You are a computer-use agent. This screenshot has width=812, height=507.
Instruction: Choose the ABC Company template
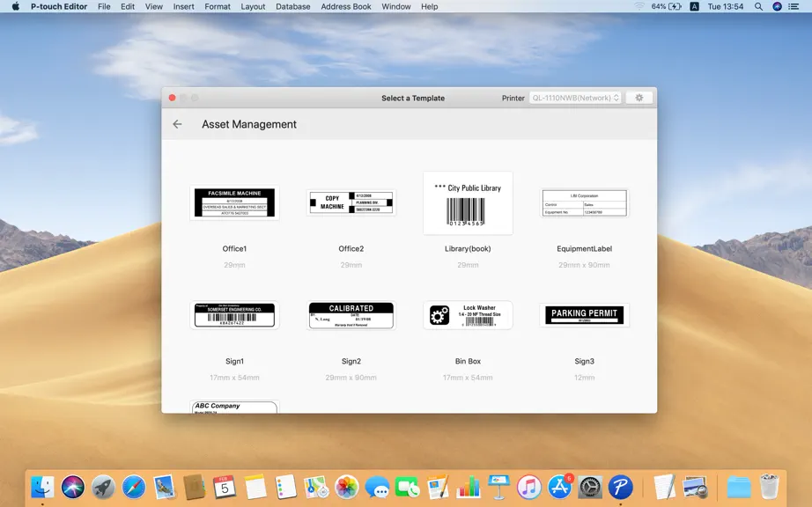click(x=234, y=407)
